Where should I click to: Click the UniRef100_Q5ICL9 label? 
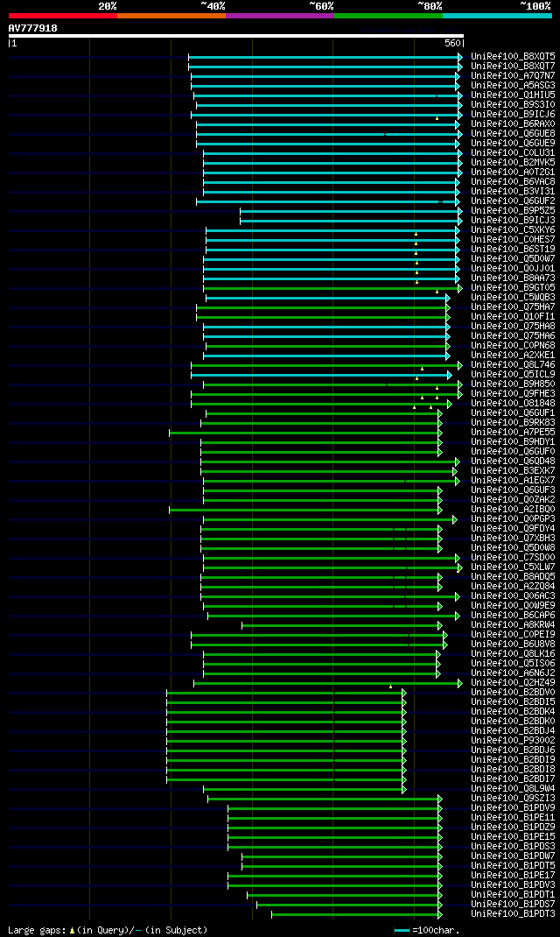coord(513,374)
